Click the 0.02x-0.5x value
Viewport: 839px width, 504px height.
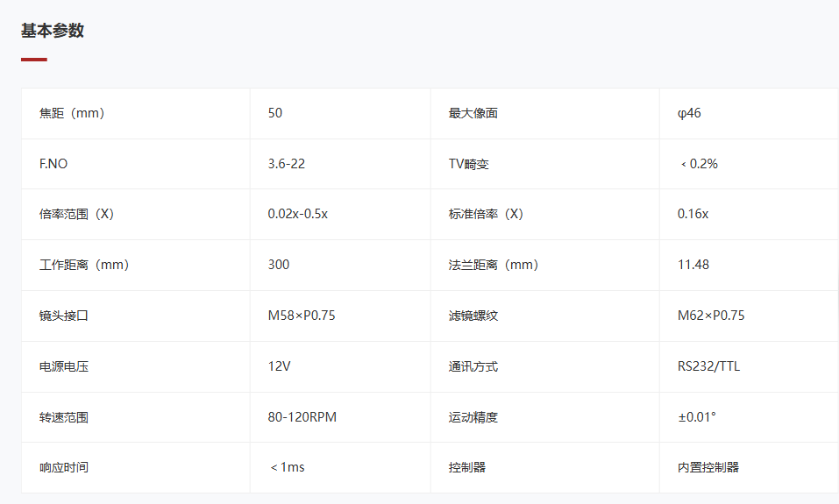click(x=297, y=214)
